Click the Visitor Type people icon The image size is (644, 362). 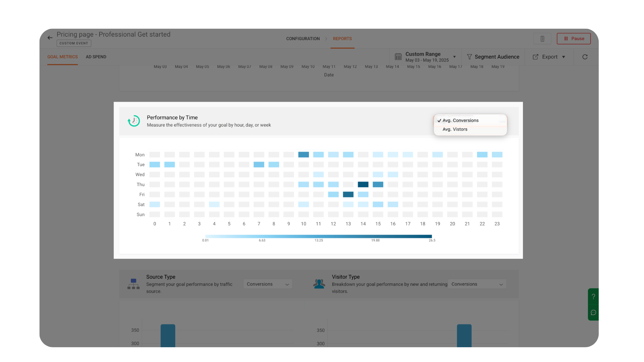pos(319,284)
